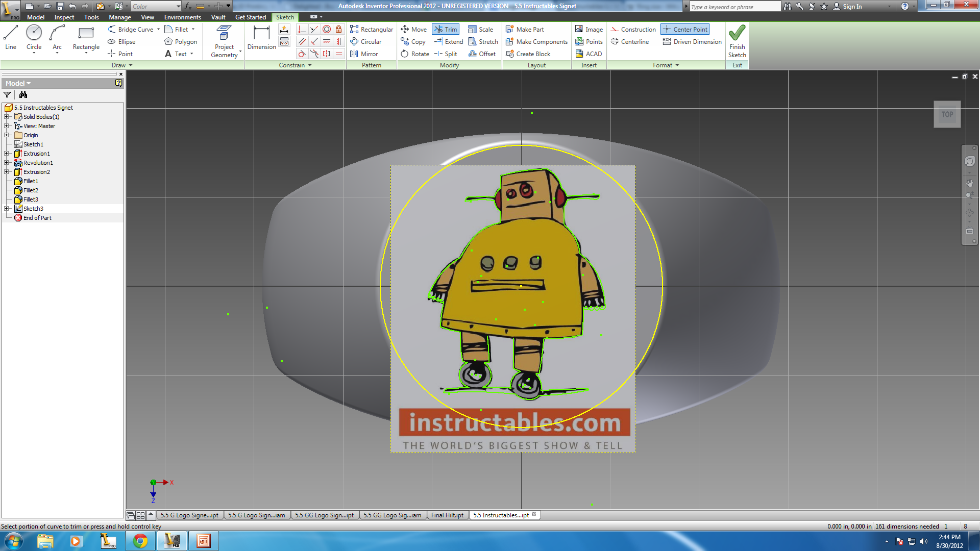Click Make Part button

tap(525, 30)
